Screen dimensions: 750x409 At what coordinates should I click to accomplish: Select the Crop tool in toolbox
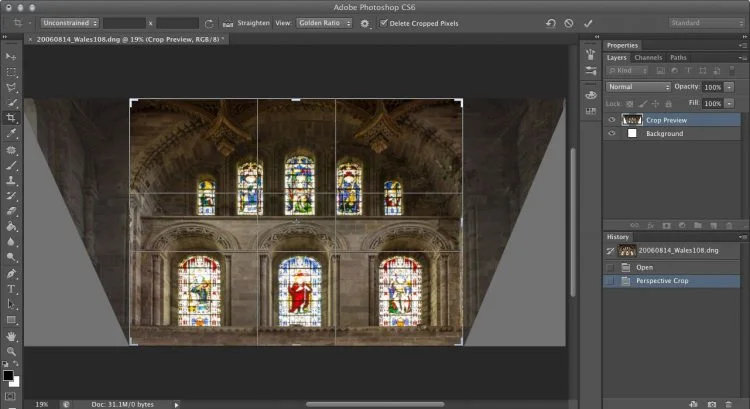(x=11, y=118)
